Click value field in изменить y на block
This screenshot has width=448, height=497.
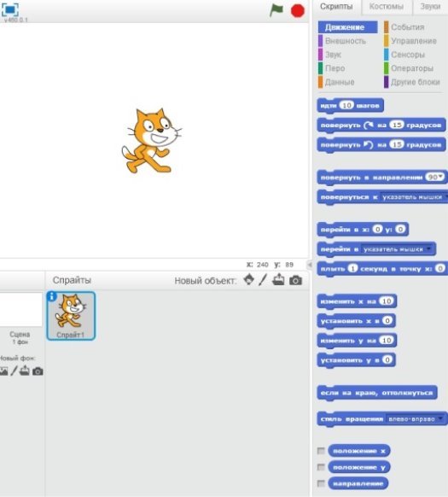[387, 340]
